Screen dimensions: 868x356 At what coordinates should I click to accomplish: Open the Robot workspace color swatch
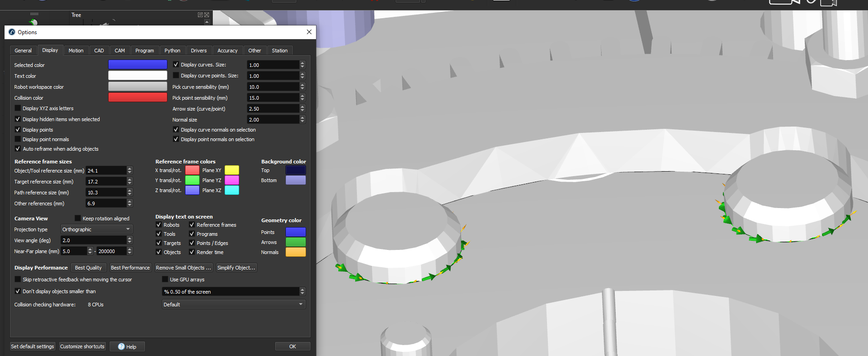138,86
